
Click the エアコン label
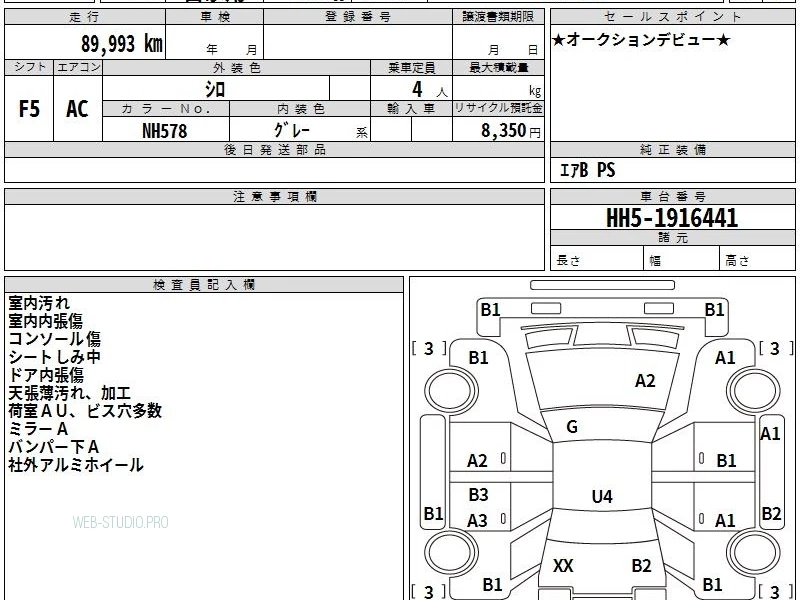tap(78, 67)
